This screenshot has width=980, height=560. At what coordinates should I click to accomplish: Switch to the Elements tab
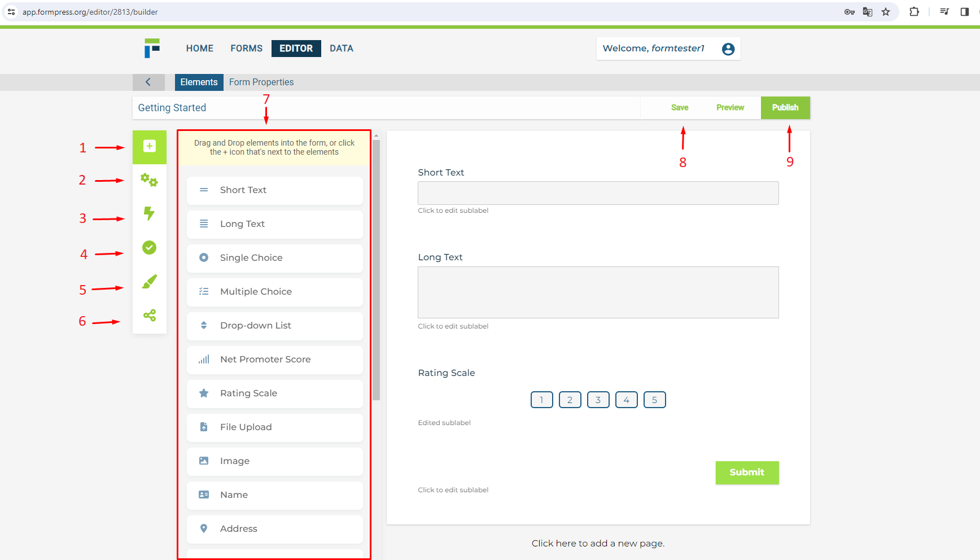[199, 82]
